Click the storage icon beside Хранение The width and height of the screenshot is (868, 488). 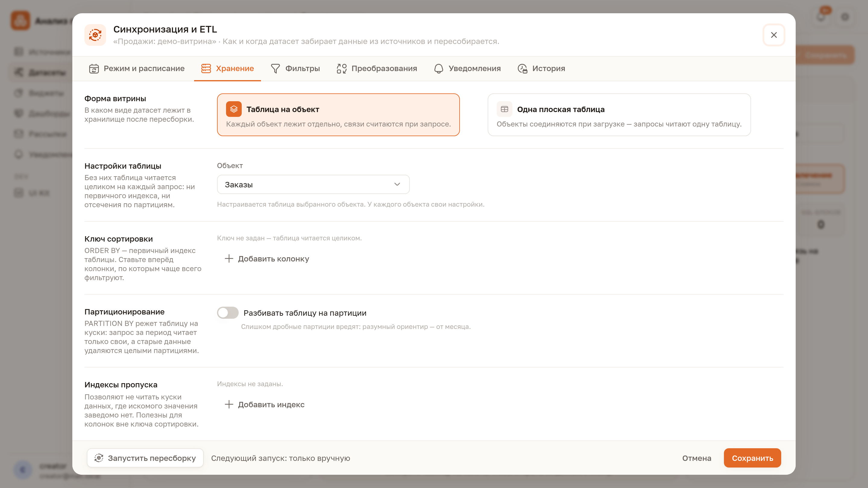[x=206, y=68]
